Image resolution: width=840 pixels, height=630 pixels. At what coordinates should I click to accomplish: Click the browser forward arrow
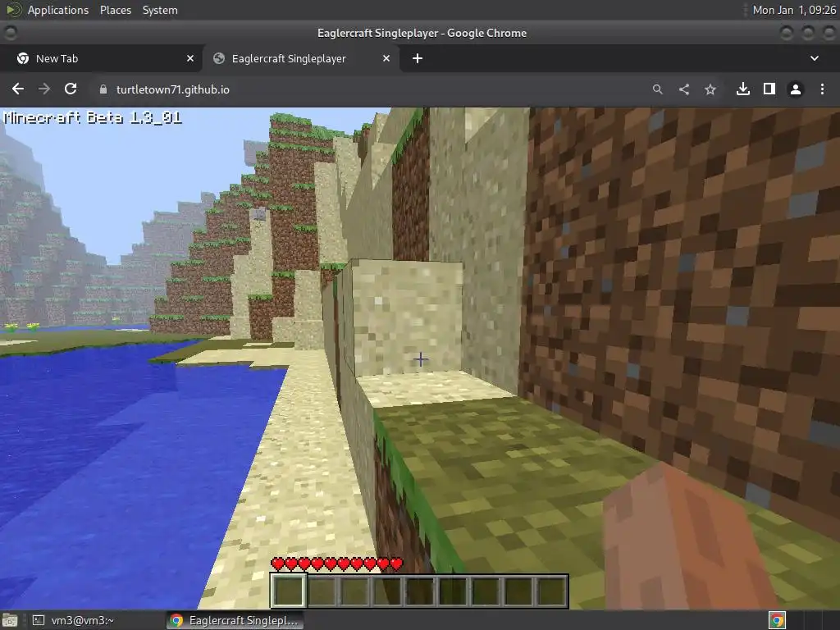coord(44,89)
